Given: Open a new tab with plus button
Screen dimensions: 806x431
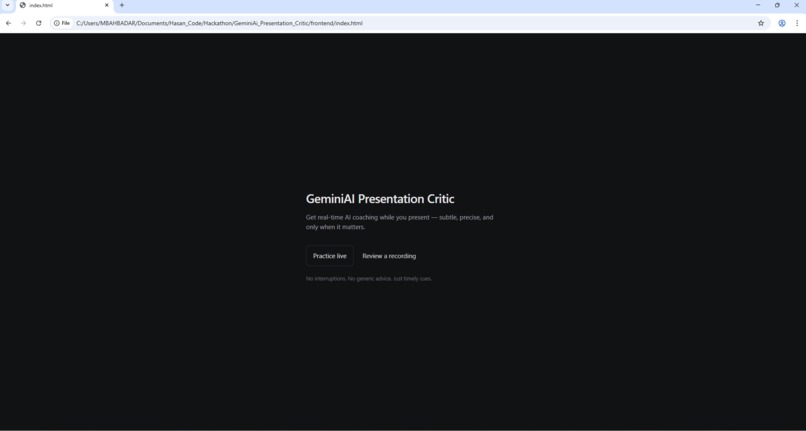Looking at the screenshot, I should [122, 5].
